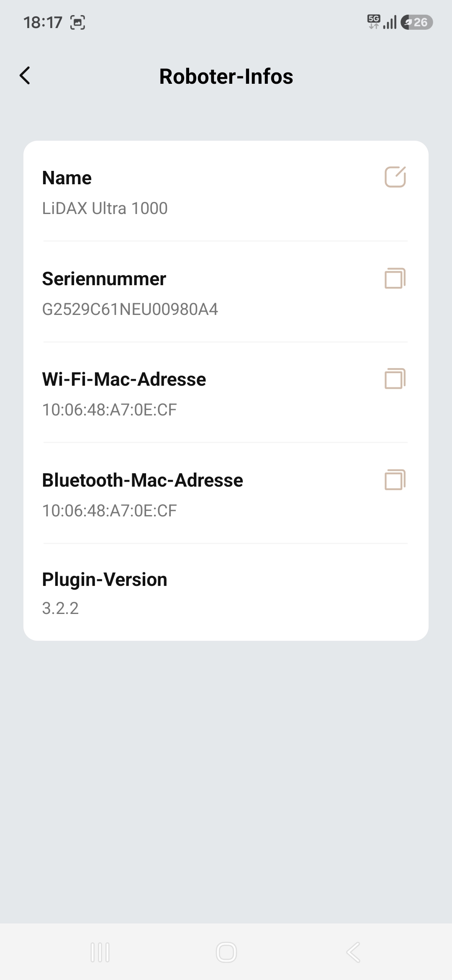
Task: Tap the Wi-Fi MAC address value
Action: pos(110,410)
